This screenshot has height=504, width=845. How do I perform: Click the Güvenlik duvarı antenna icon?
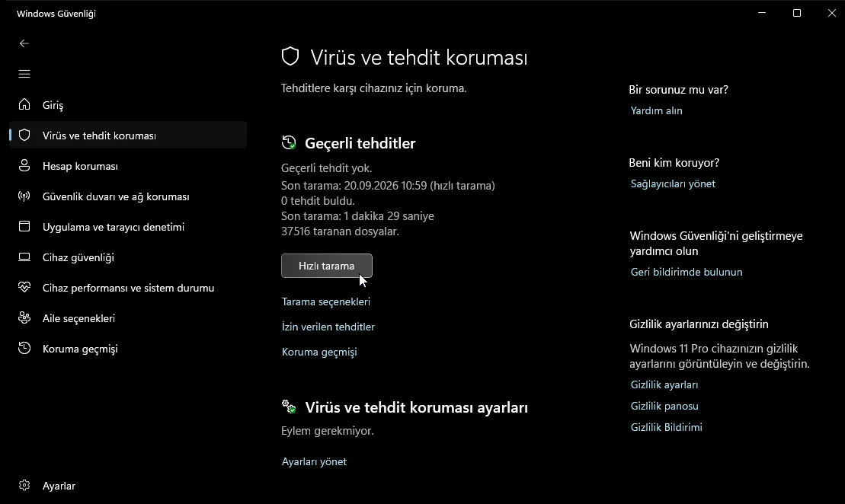(x=24, y=196)
